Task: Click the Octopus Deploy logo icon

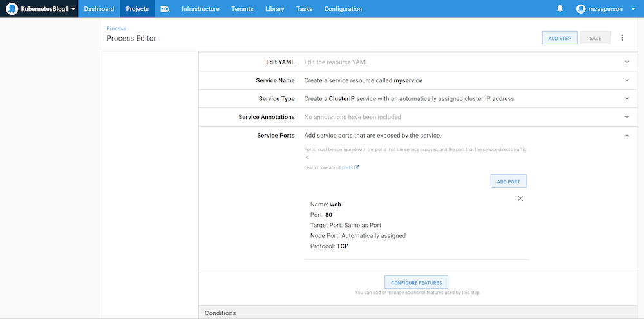Action: coord(11,9)
